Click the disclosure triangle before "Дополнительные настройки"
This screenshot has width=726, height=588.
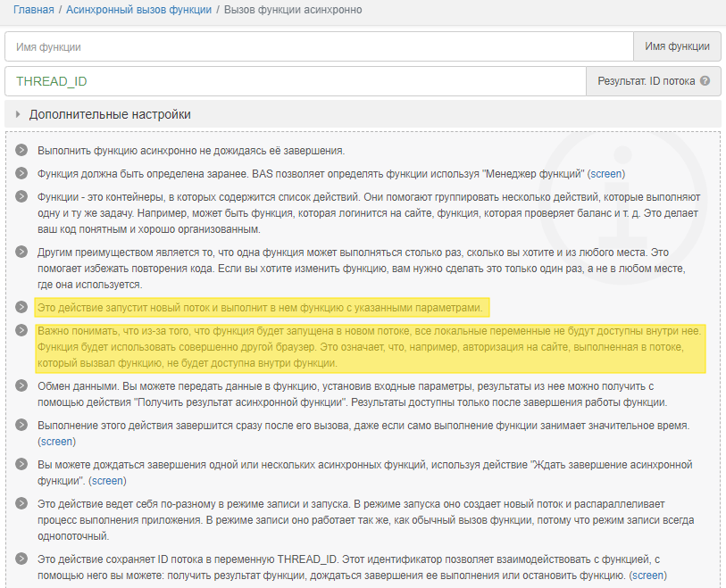pos(18,114)
